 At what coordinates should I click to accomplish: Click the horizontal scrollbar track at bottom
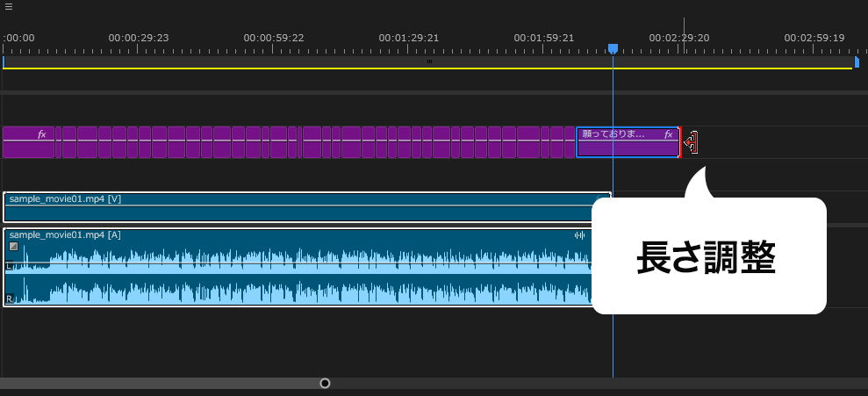(434, 383)
